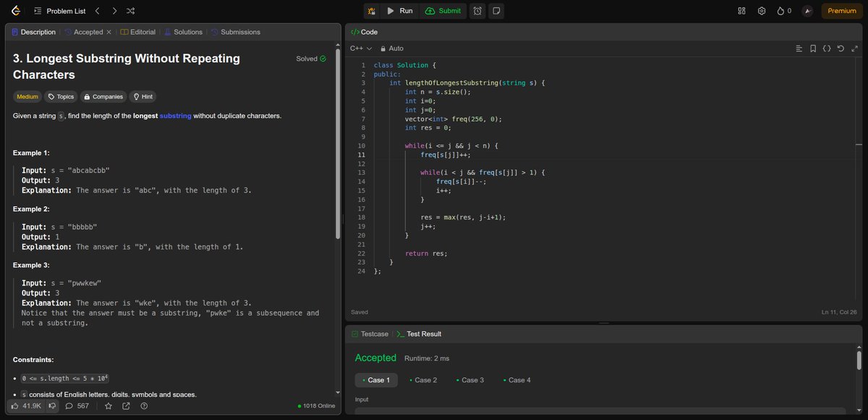
Task: Go to the next problem arrow
Action: pyautogui.click(x=114, y=11)
